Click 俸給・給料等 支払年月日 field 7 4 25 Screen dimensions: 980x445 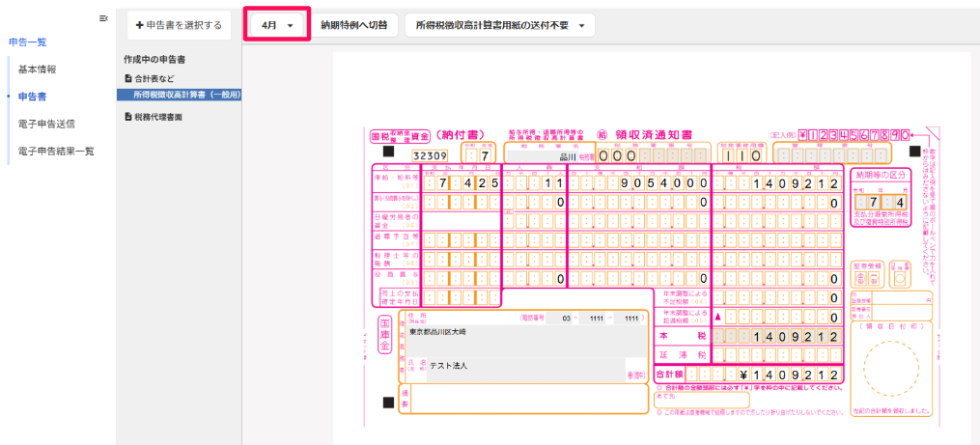click(462, 183)
